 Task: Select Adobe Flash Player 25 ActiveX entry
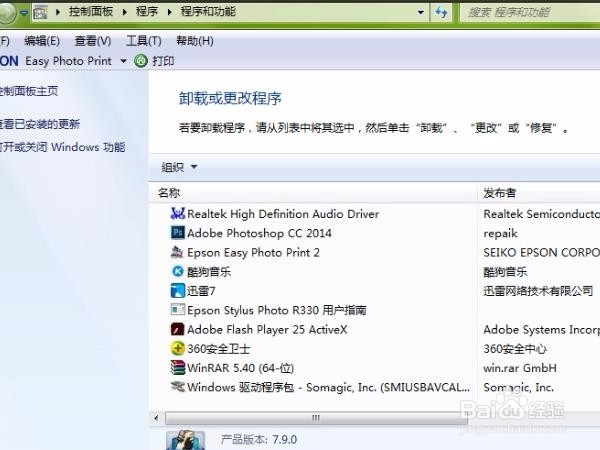267,329
